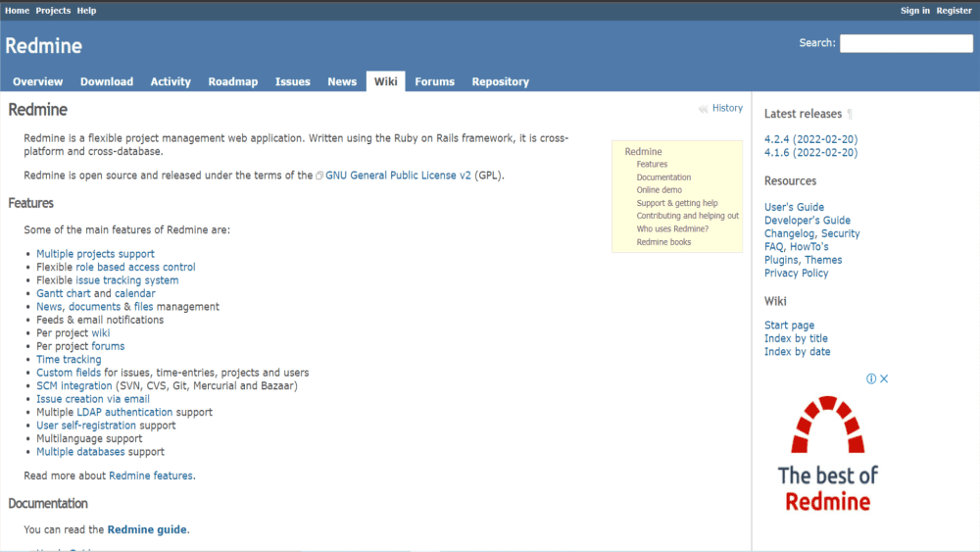Jump to Documentation in table of contents
Viewport: 980px width, 552px height.
click(663, 176)
